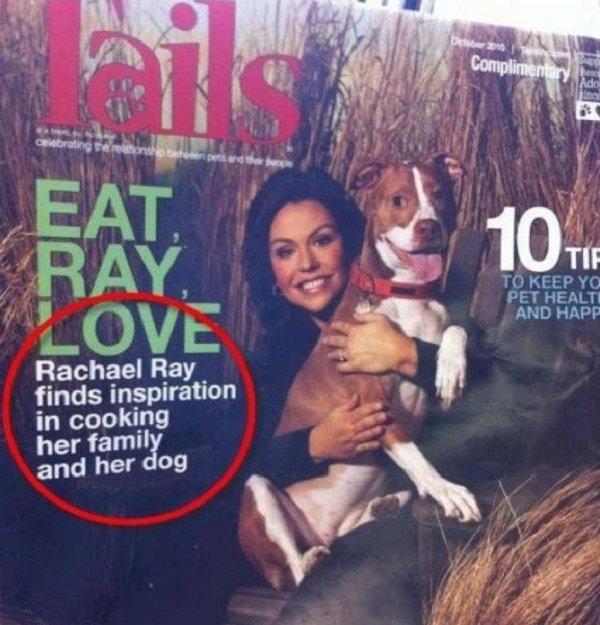The image size is (600, 625).
Task: Click the 'Rachael Ray finds inspiration' text line
Action: pyautogui.click(x=136, y=381)
